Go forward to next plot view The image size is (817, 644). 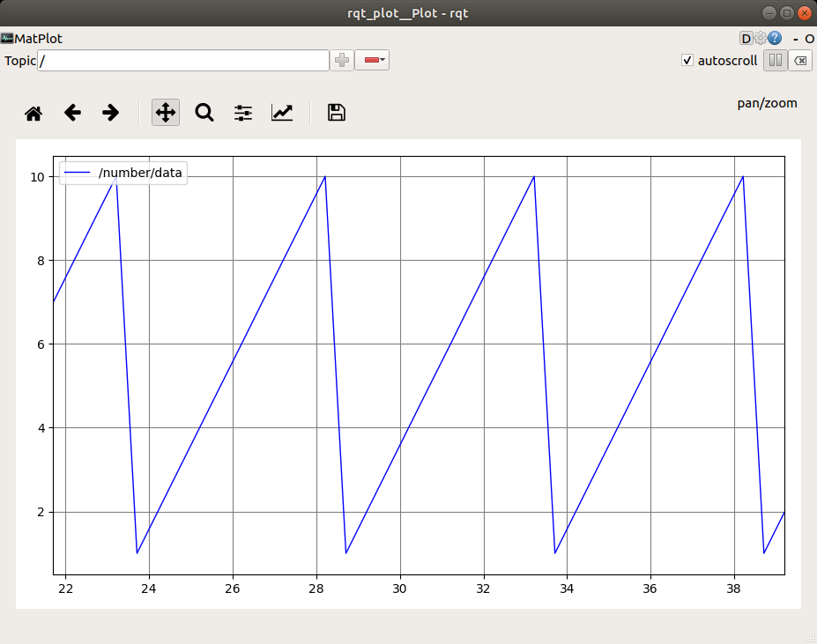(x=110, y=113)
